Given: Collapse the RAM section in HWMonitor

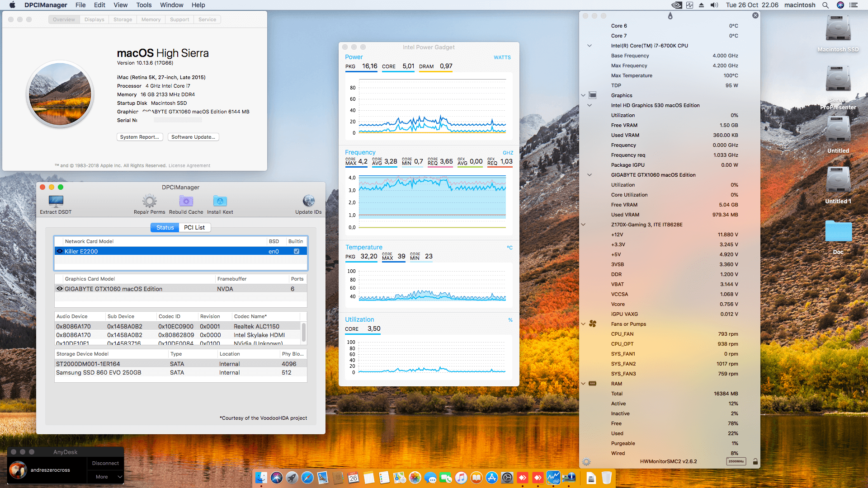Looking at the screenshot, I should click(x=583, y=384).
